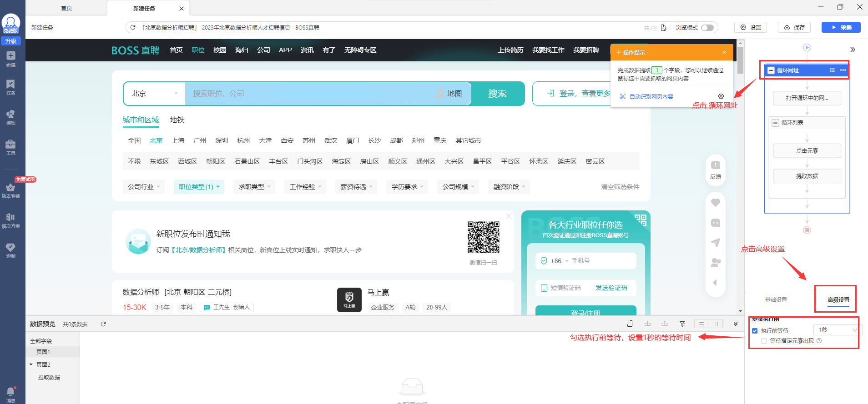Click the help icon next to 等待指定元素出现

819,341
